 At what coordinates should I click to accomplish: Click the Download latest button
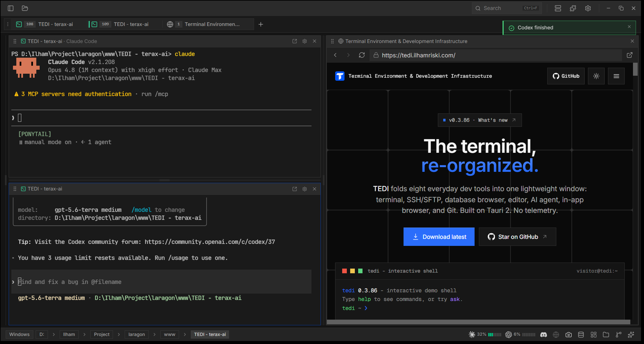tap(439, 237)
